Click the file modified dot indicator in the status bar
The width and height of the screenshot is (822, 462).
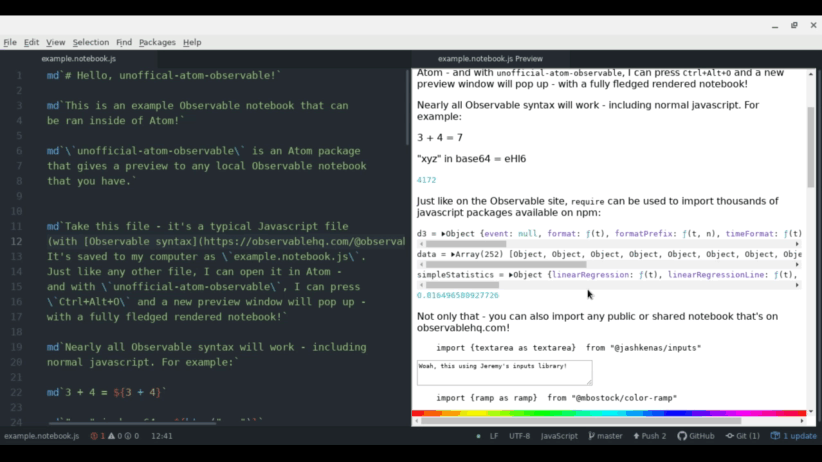[x=478, y=436]
